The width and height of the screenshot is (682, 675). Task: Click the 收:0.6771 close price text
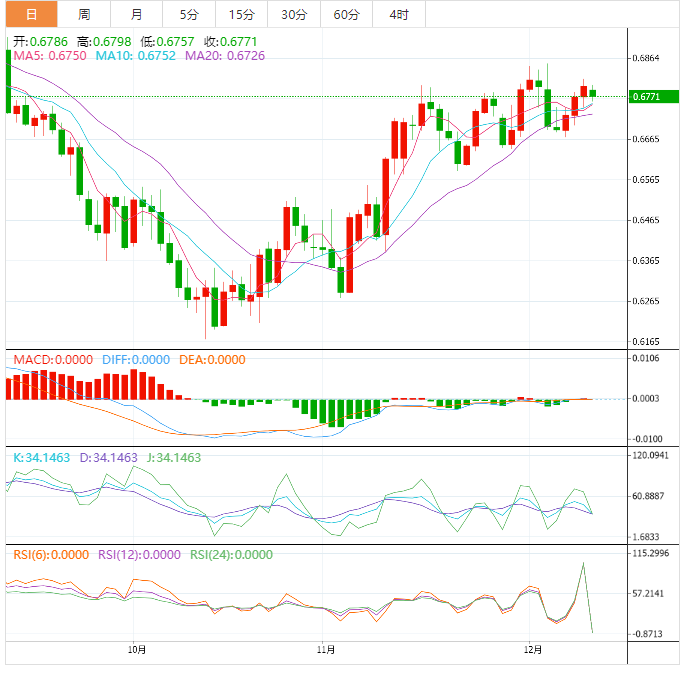(231, 42)
